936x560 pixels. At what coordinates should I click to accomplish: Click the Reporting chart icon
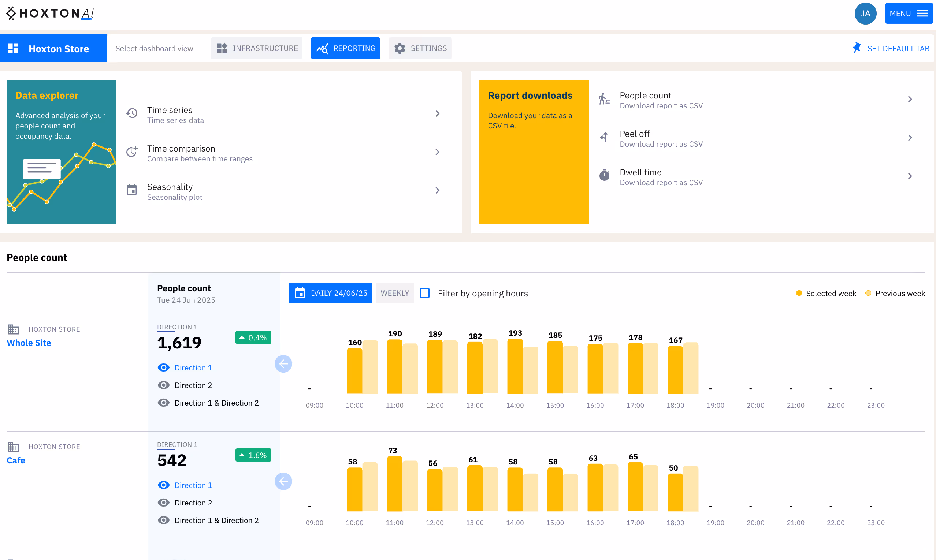[323, 48]
